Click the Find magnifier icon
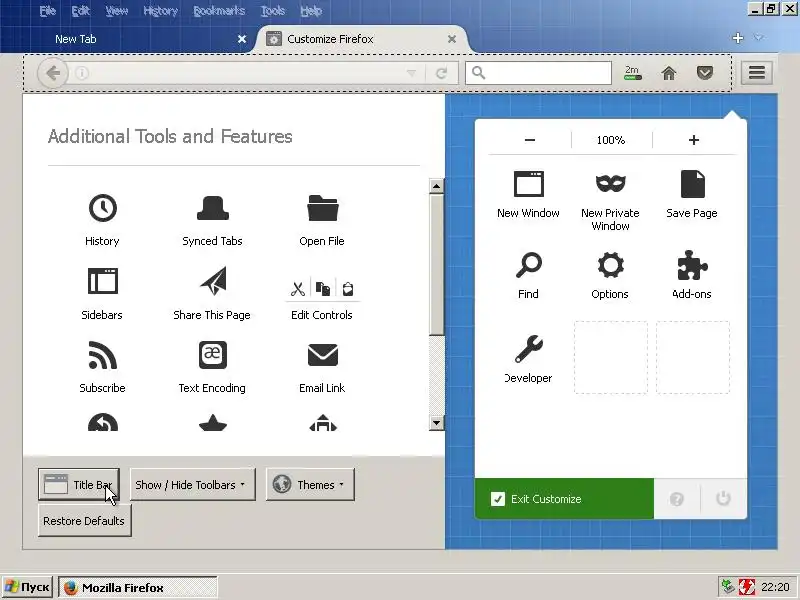The height and width of the screenshot is (600, 800). [529, 265]
